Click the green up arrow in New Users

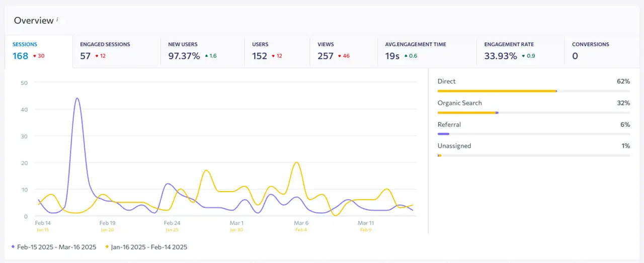[x=206, y=56]
